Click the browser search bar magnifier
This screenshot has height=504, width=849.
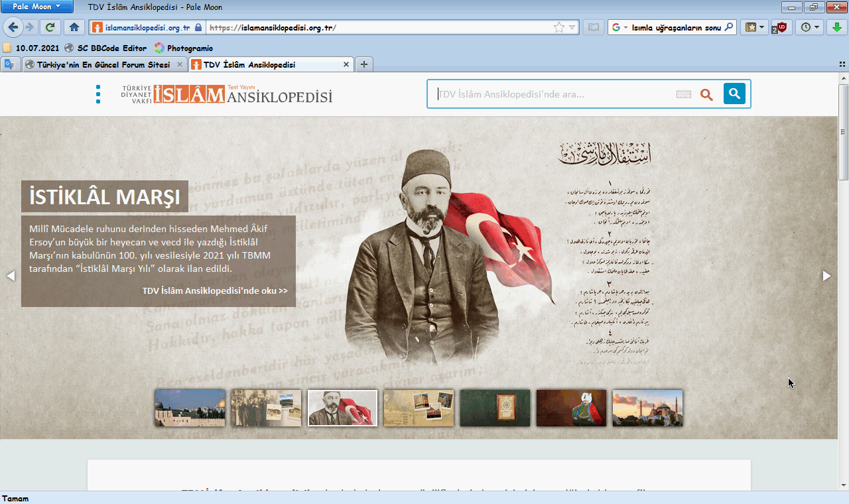pos(729,27)
